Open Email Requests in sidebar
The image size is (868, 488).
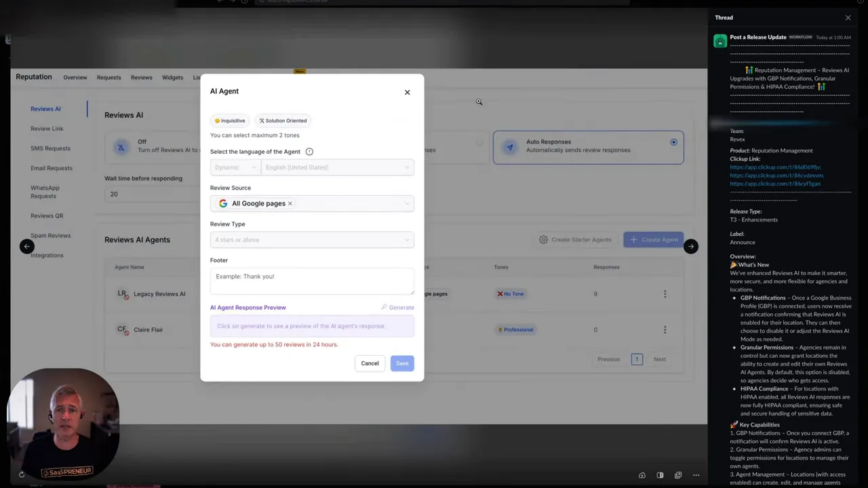pos(52,168)
